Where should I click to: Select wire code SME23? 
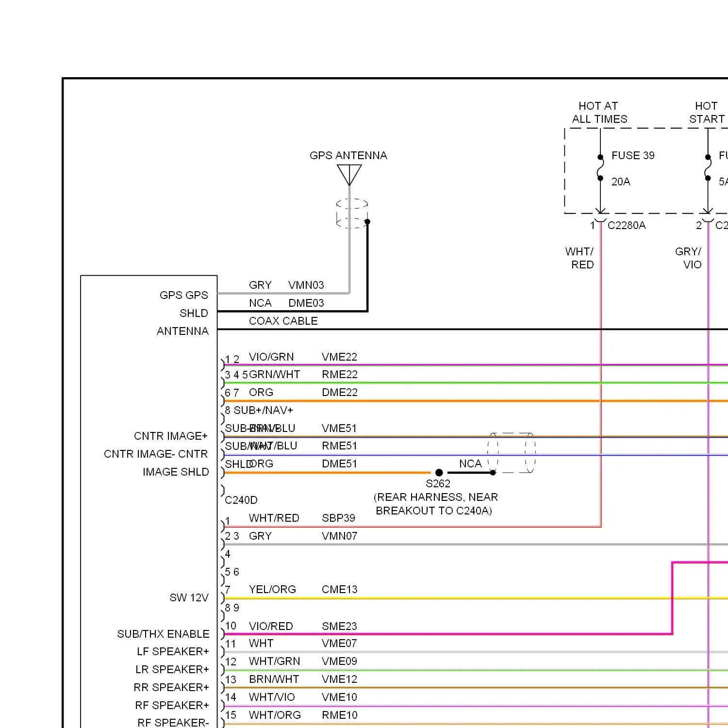(339, 626)
